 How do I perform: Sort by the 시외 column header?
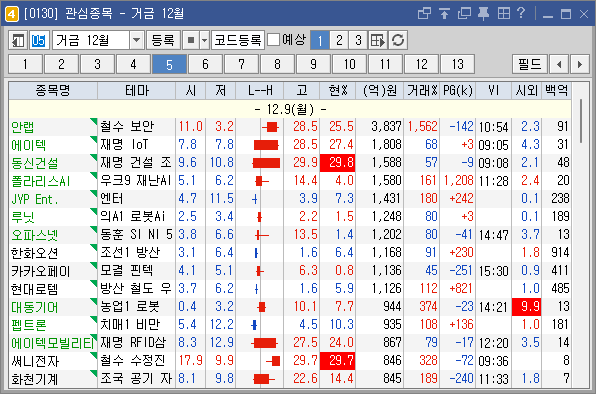click(x=526, y=90)
